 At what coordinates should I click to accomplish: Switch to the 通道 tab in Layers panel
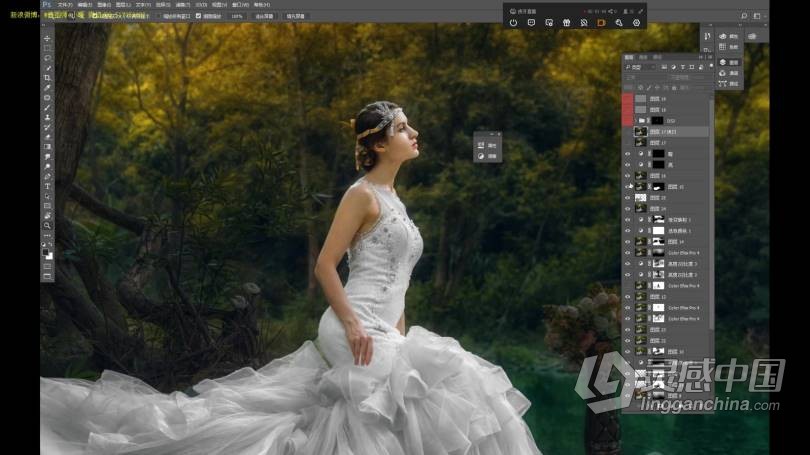tap(643, 57)
